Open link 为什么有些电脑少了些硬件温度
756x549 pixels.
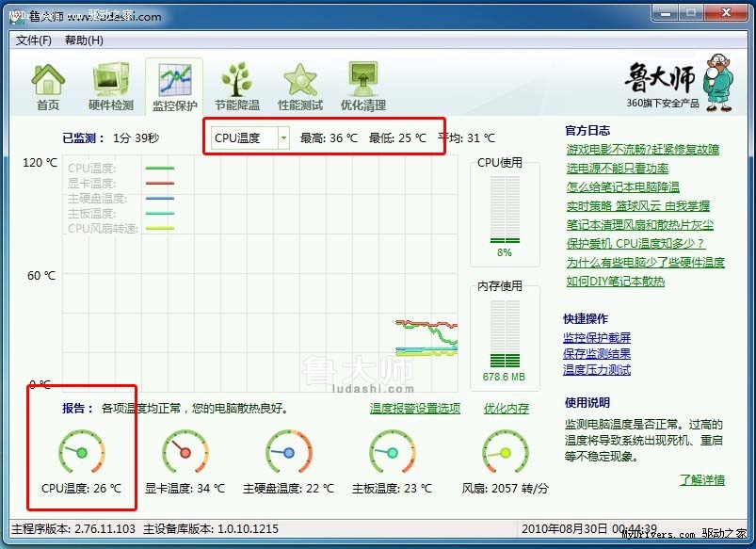point(645,263)
